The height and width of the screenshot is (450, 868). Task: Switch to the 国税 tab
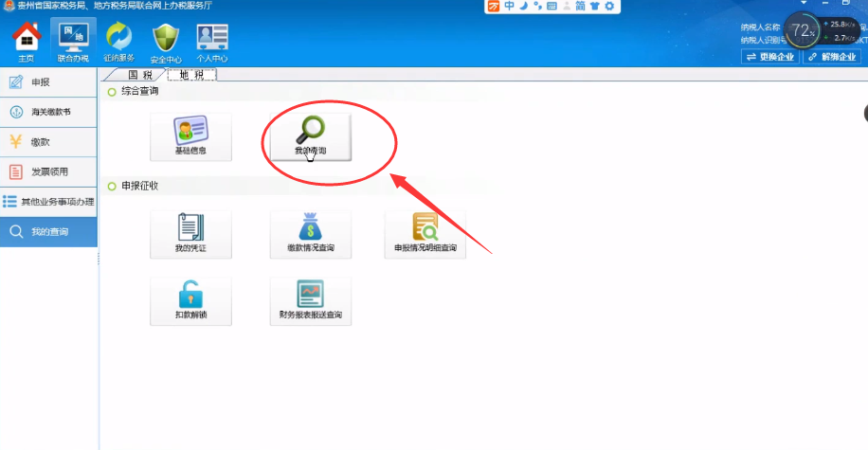[x=139, y=75]
